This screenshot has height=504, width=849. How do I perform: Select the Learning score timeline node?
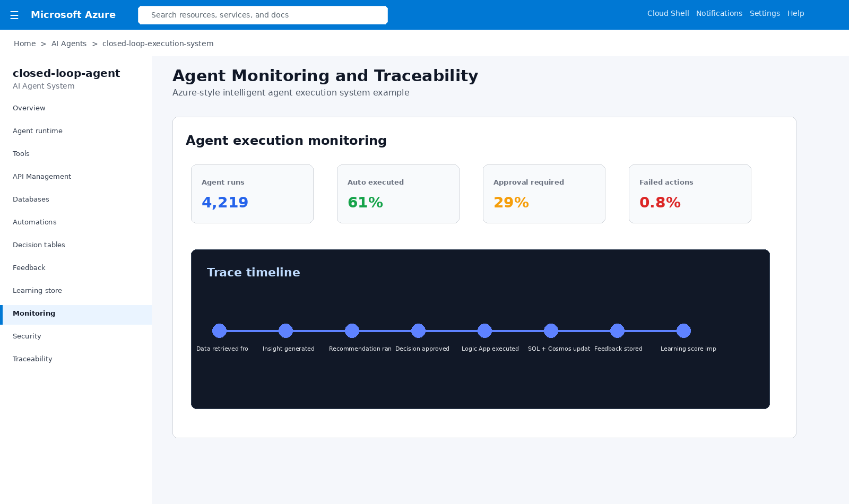pos(683,331)
